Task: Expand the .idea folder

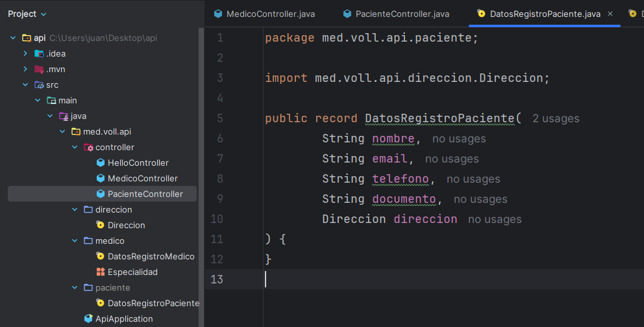Action: pos(25,53)
